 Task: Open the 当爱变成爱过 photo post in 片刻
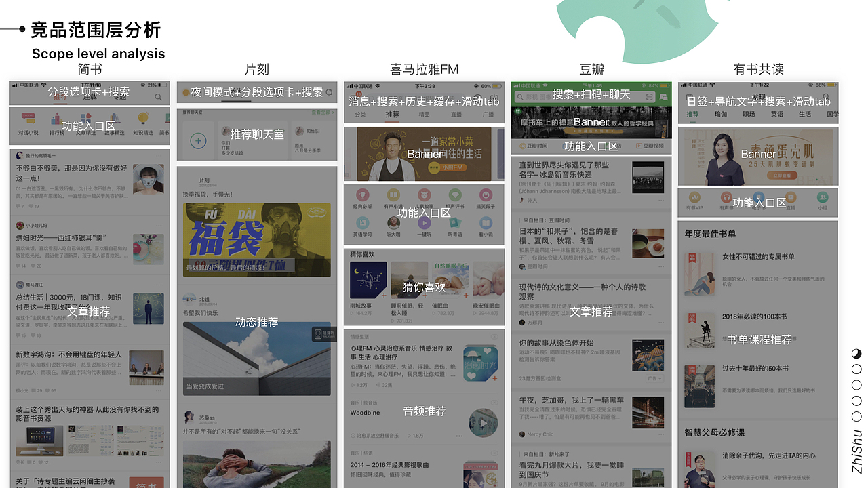pos(257,359)
